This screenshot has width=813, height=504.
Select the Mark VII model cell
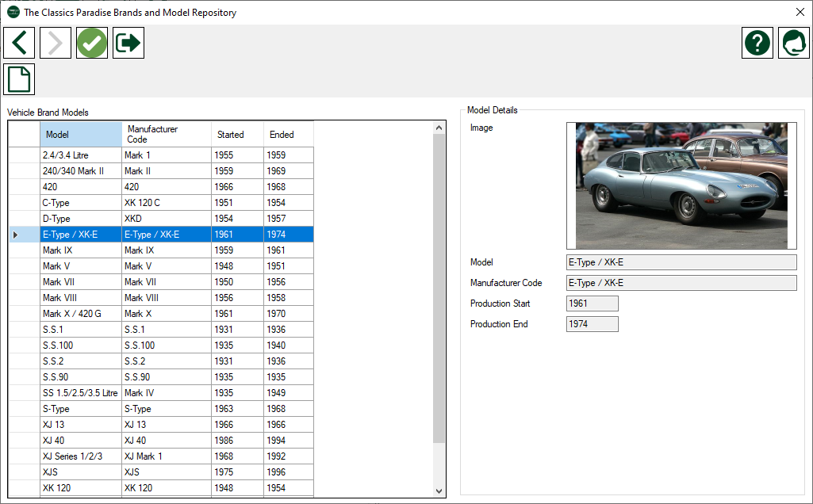point(81,282)
